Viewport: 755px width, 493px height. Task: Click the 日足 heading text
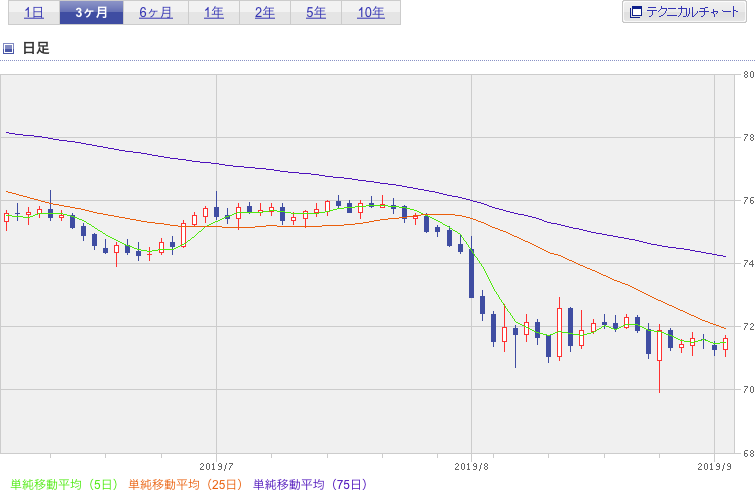tap(36, 48)
